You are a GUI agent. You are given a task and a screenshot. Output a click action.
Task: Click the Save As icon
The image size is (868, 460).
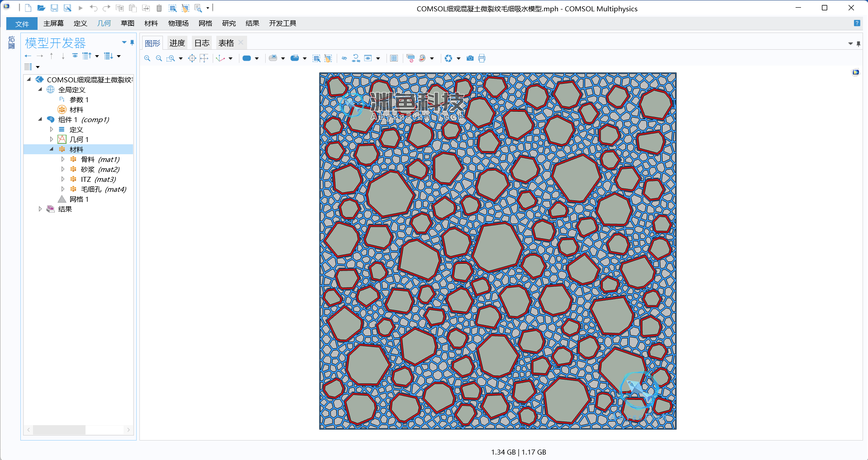(67, 8)
